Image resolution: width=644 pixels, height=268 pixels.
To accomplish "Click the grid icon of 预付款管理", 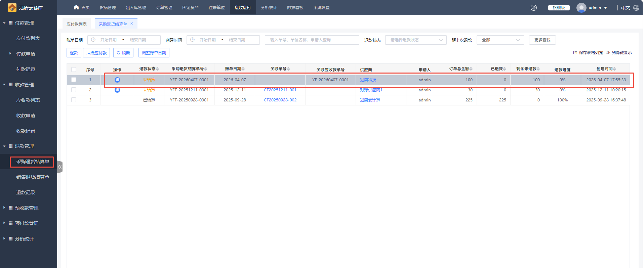I will tap(10, 223).
